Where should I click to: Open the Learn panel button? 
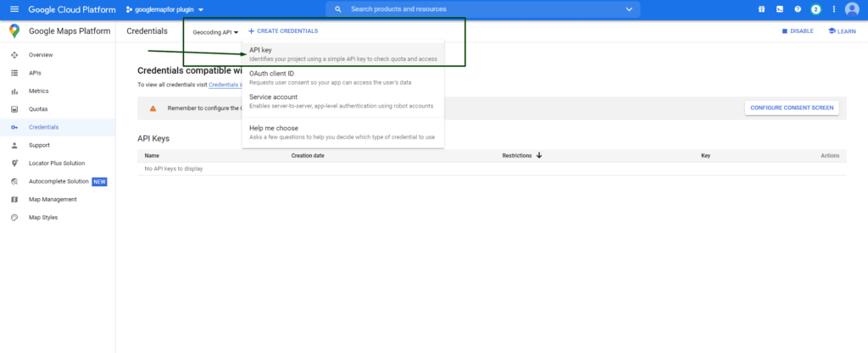841,31
